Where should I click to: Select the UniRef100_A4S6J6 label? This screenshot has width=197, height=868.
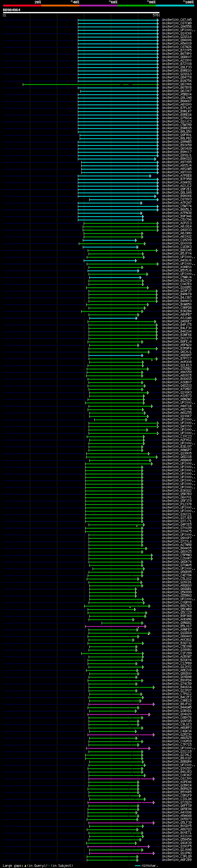(x=177, y=260)
